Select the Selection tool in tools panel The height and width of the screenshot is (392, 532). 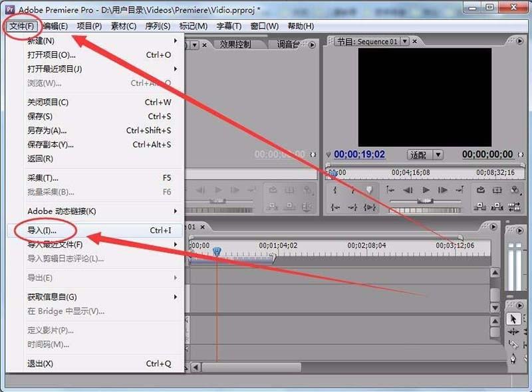[514, 320]
